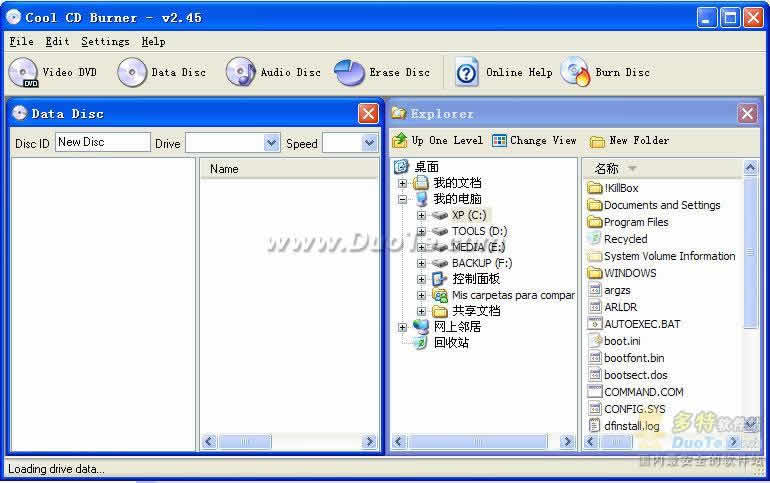The image size is (770, 483).
Task: Close the Data Disc panel
Action: [368, 113]
